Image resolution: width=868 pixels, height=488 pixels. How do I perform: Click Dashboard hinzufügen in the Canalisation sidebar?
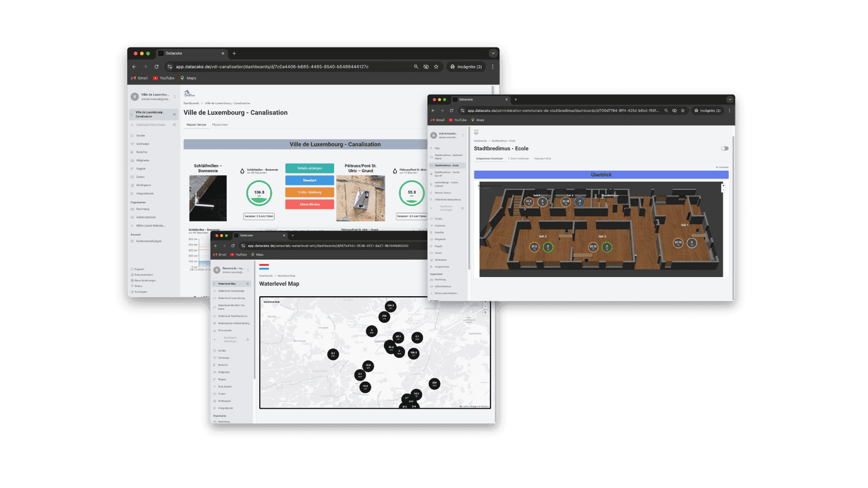tap(151, 125)
